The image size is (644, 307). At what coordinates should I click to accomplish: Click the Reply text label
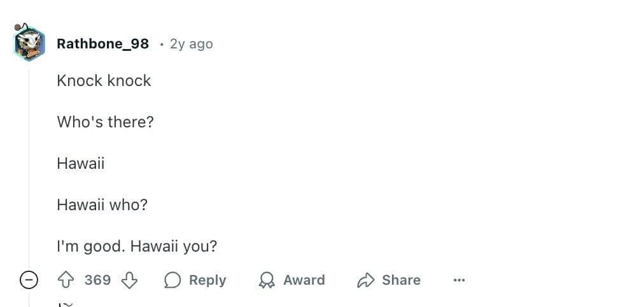pos(207,280)
